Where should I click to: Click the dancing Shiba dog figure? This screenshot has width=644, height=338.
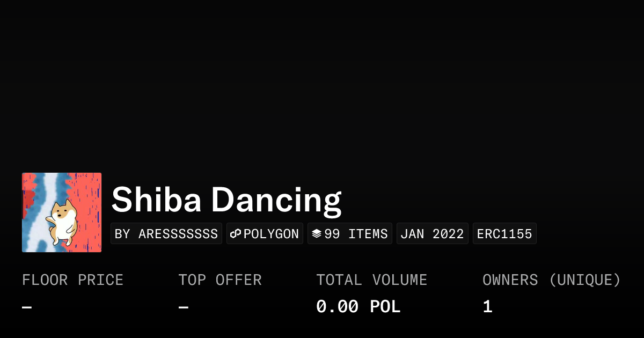[x=62, y=220]
